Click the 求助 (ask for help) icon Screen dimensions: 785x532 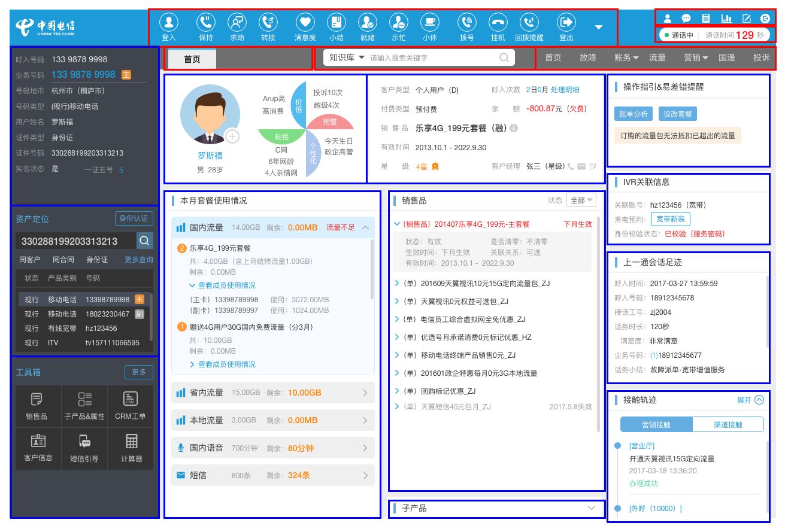pyautogui.click(x=237, y=23)
